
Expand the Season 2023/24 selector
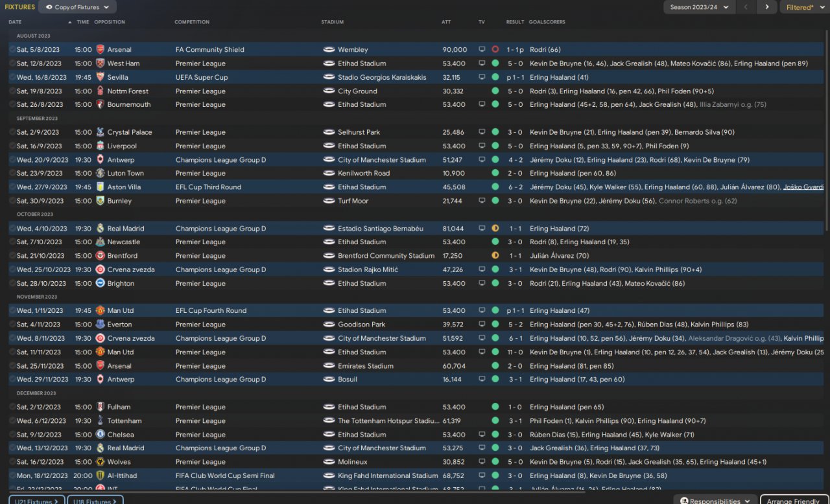(x=698, y=7)
